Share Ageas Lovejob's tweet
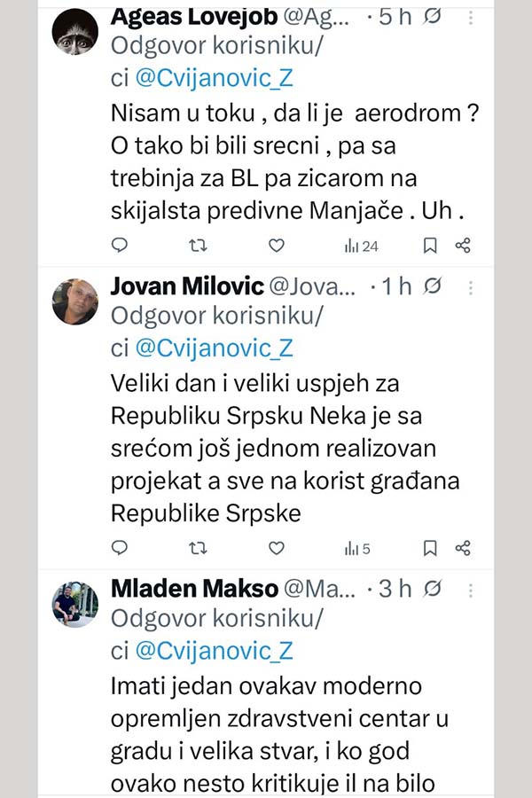532x798 pixels. (x=462, y=246)
